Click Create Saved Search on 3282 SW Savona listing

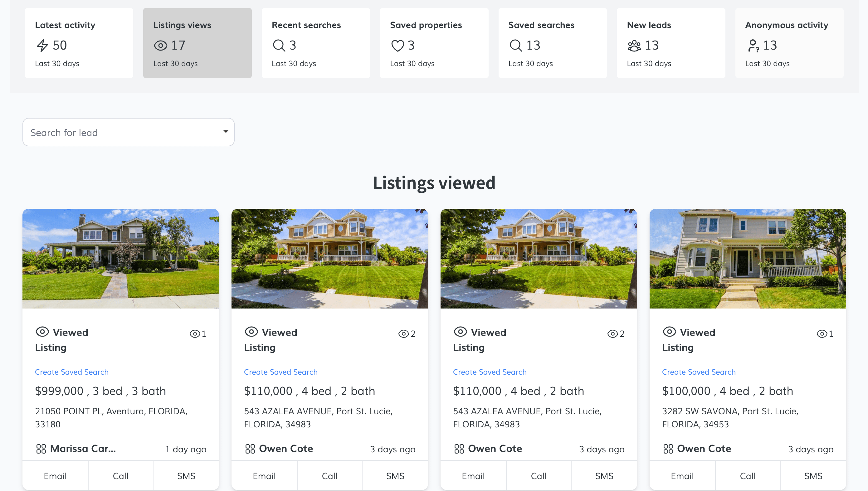pos(698,372)
